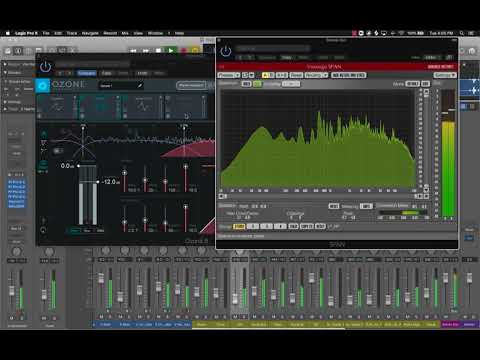The width and height of the screenshot is (480, 360).
Task: Click the red record button
Action: (183, 51)
